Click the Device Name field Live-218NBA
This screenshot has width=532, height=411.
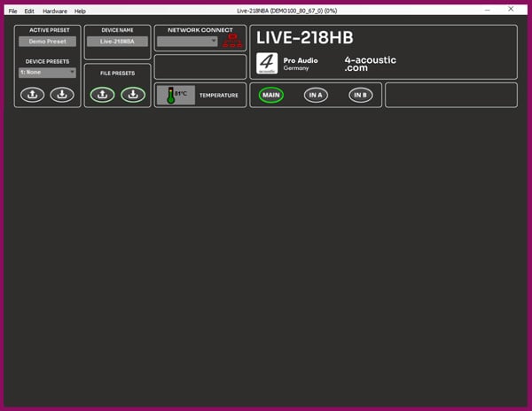[x=117, y=42]
